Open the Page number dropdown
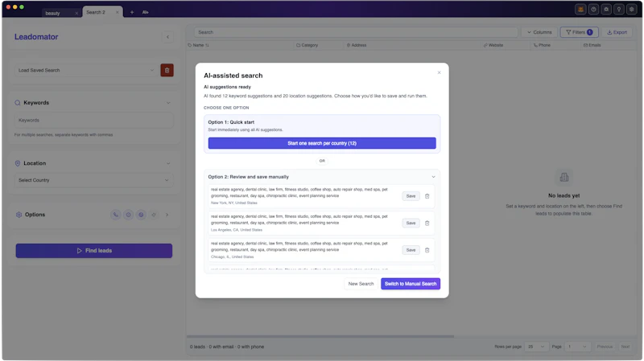The image size is (644, 361). [577, 347]
